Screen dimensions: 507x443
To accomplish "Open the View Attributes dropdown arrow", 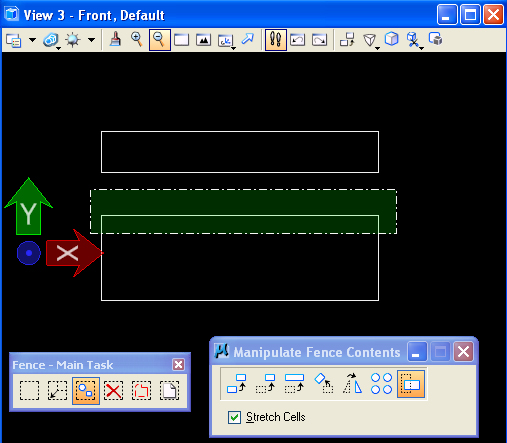I will coord(32,40).
